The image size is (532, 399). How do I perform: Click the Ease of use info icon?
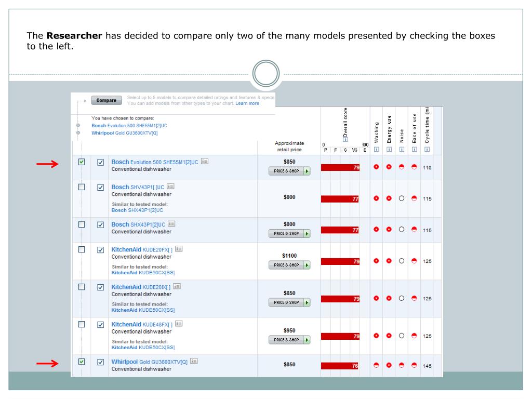click(x=414, y=150)
